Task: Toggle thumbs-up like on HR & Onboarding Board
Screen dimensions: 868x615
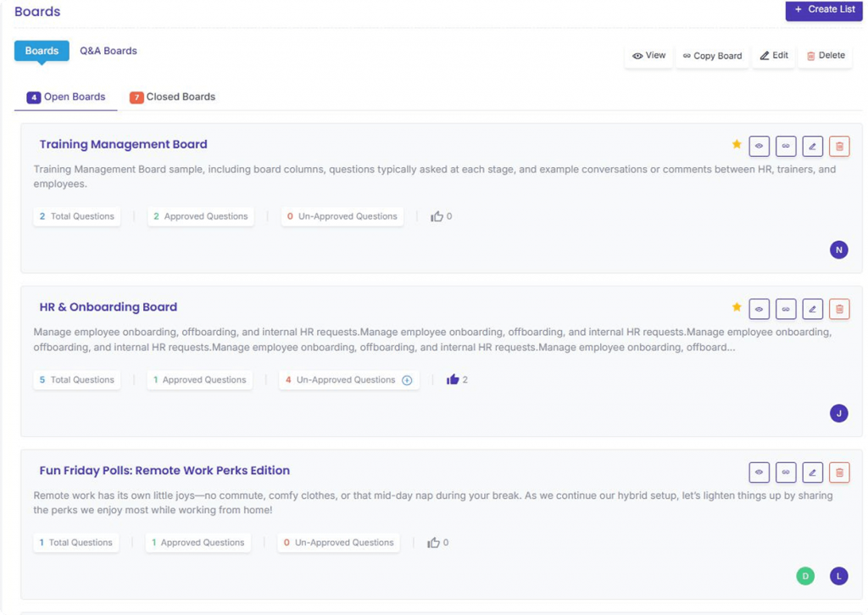Action: [x=453, y=380]
